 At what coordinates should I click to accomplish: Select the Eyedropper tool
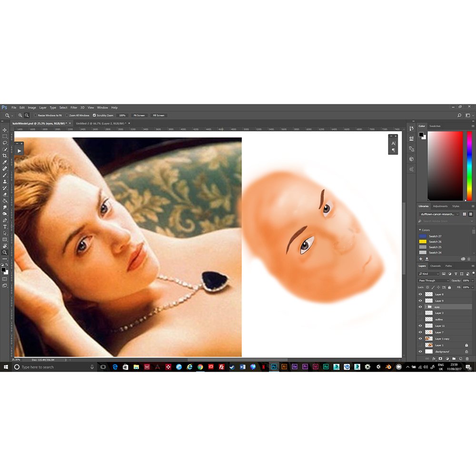pos(5,162)
